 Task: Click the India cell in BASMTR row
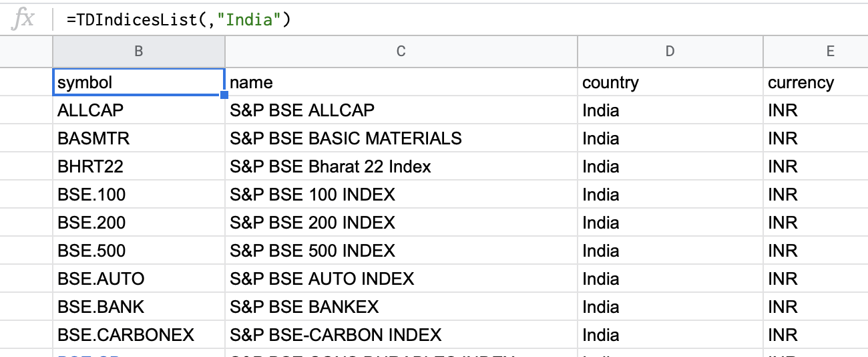tap(670, 138)
